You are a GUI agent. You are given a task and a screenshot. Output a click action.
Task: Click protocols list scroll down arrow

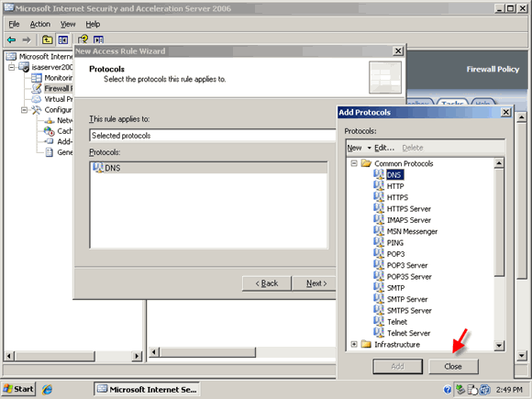499,346
